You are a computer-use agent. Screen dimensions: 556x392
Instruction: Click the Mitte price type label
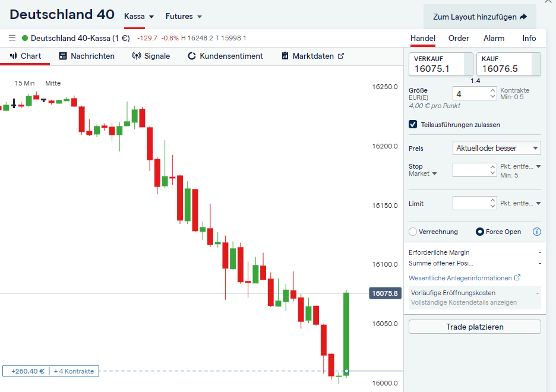point(53,83)
